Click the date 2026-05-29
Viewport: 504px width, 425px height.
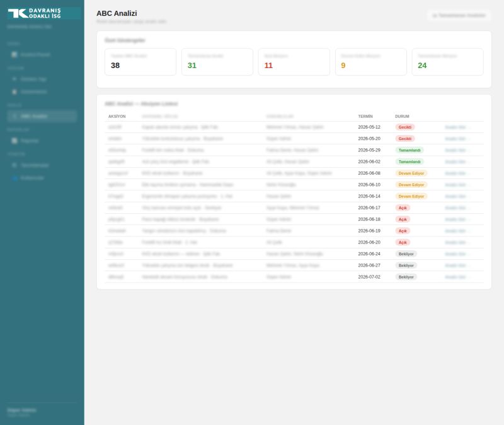tap(369, 150)
